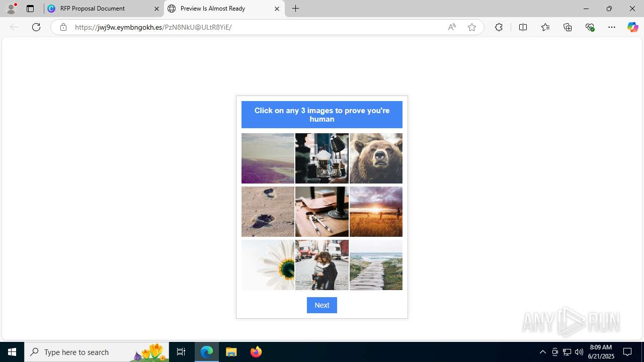This screenshot has width=644, height=362.
Task: Open the tab actions menu icon
Action: tap(30, 9)
